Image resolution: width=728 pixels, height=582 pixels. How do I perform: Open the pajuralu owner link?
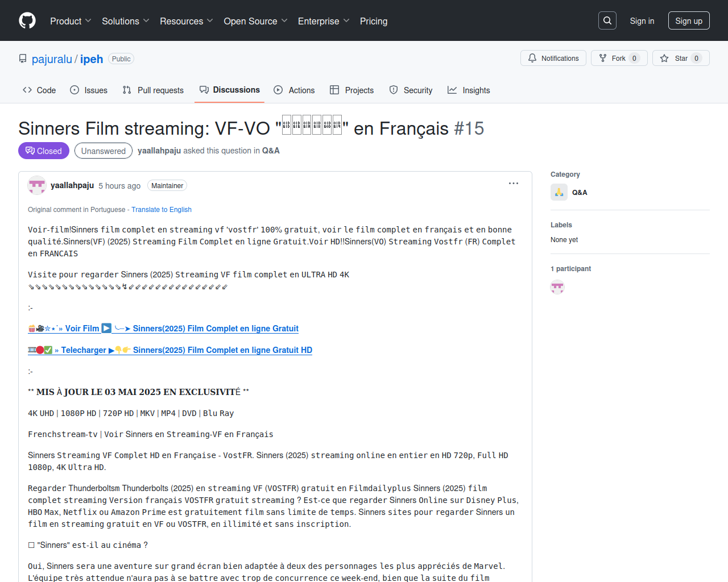click(52, 59)
